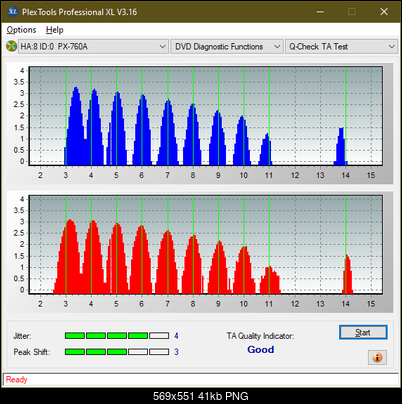Click the Jitter quality bar indicator

click(x=117, y=336)
